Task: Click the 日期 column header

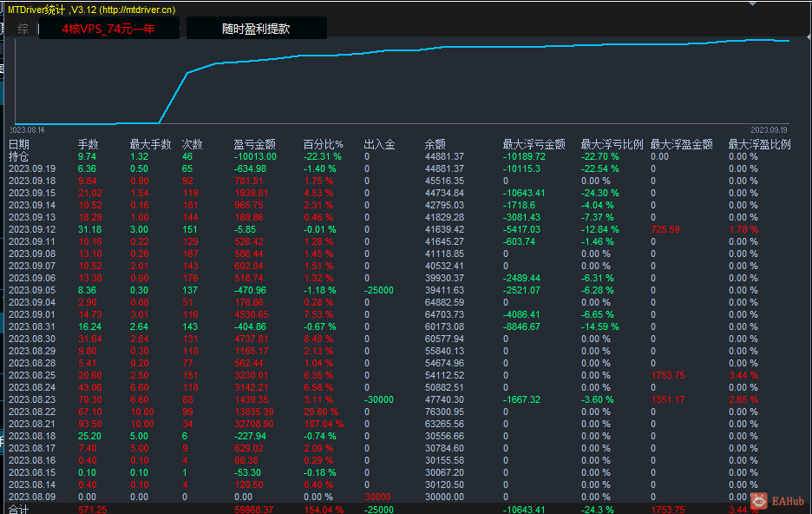Action: click(18, 144)
